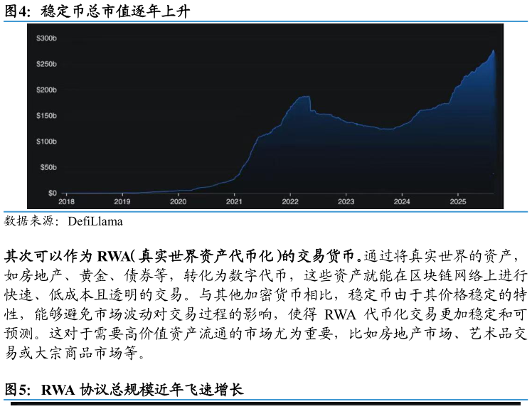The width and height of the screenshot is (532, 409).
Task: Select the $50b y-axis label
Action: (48, 168)
